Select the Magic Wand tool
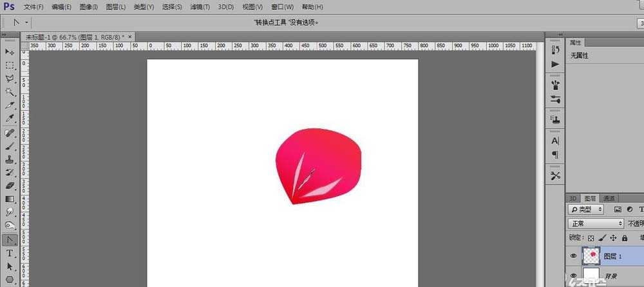644x287 pixels. coord(10,92)
